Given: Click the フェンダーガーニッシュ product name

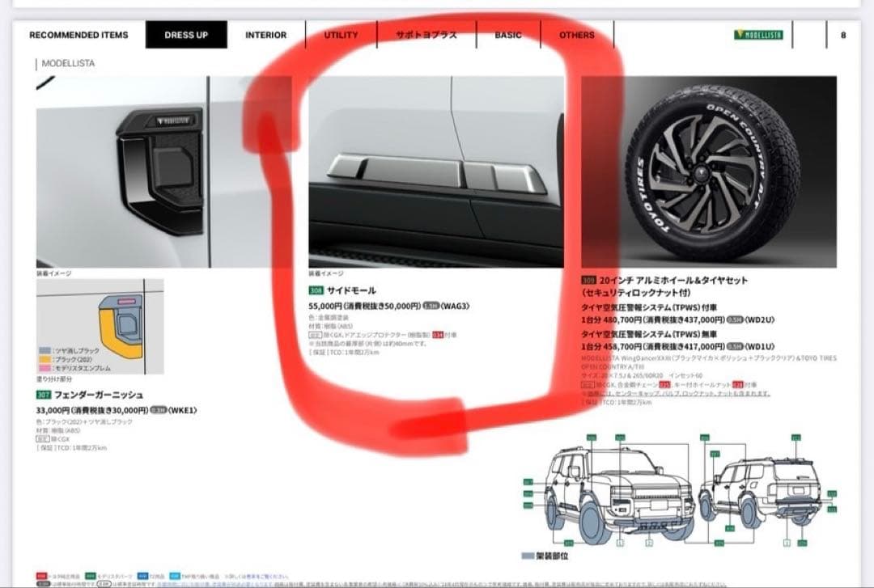Looking at the screenshot, I should pos(97,394).
